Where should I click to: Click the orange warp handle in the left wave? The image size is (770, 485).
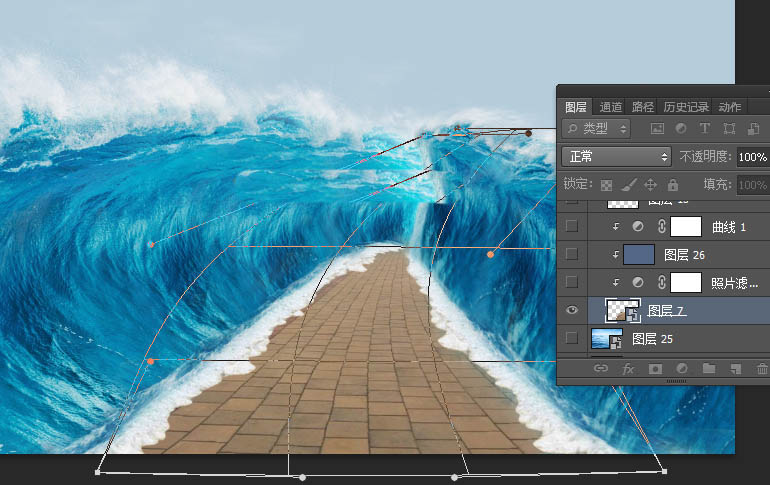pos(151,244)
